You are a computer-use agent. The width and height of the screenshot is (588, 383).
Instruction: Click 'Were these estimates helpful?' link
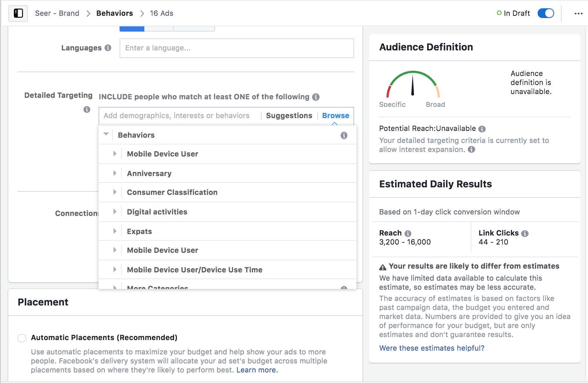(432, 348)
